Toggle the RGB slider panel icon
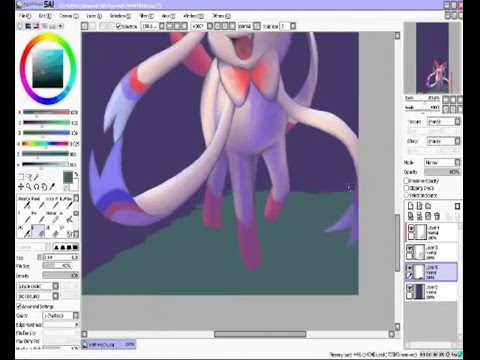Image resolution: width=480 pixels, height=360 pixels. (x=28, y=26)
